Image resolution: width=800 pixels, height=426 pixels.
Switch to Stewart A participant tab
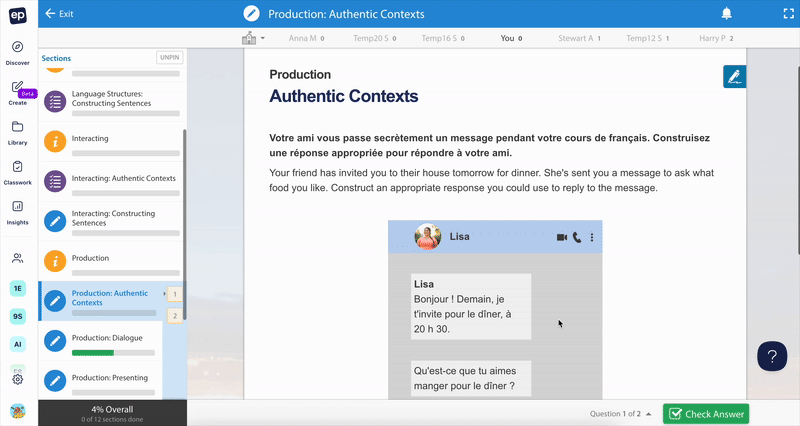577,39
